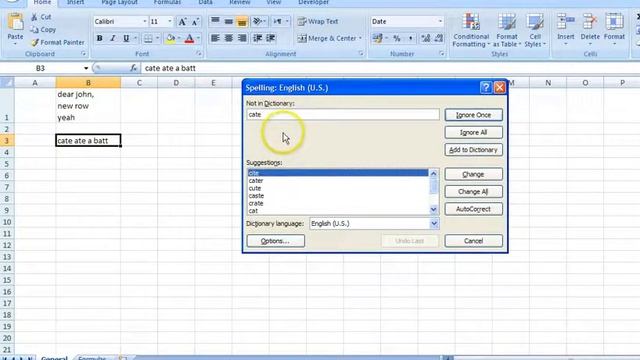Image resolution: width=640 pixels, height=360 pixels.
Task: Toggle Wrap Text
Action: click(318, 21)
